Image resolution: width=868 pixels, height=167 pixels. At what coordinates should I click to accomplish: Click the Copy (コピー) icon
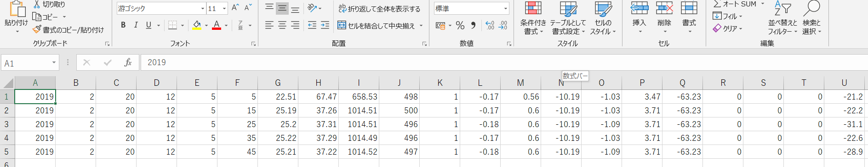(x=37, y=17)
